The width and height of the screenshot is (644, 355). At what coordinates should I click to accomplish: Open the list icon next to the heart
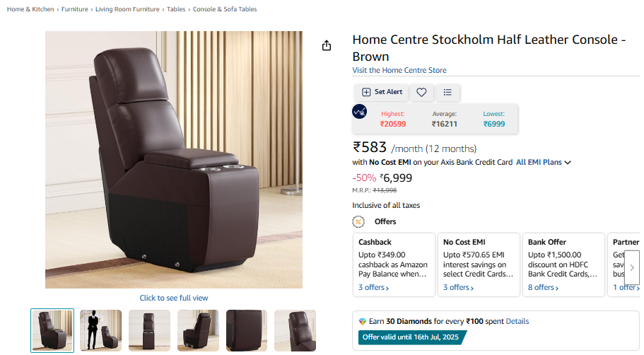click(447, 92)
